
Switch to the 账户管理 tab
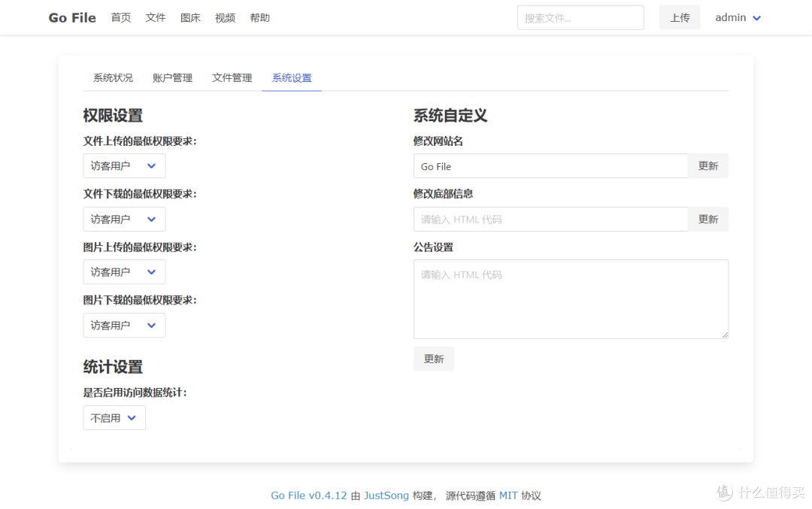[172, 77]
